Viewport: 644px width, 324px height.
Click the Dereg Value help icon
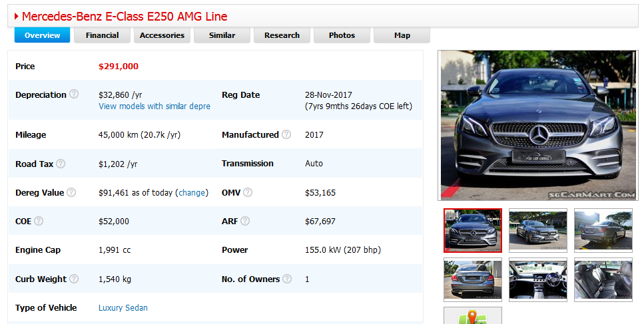click(71, 192)
